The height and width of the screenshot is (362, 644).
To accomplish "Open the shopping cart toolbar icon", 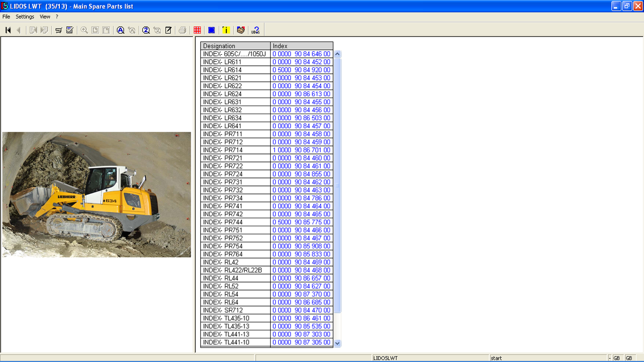I will pyautogui.click(x=59, y=30).
